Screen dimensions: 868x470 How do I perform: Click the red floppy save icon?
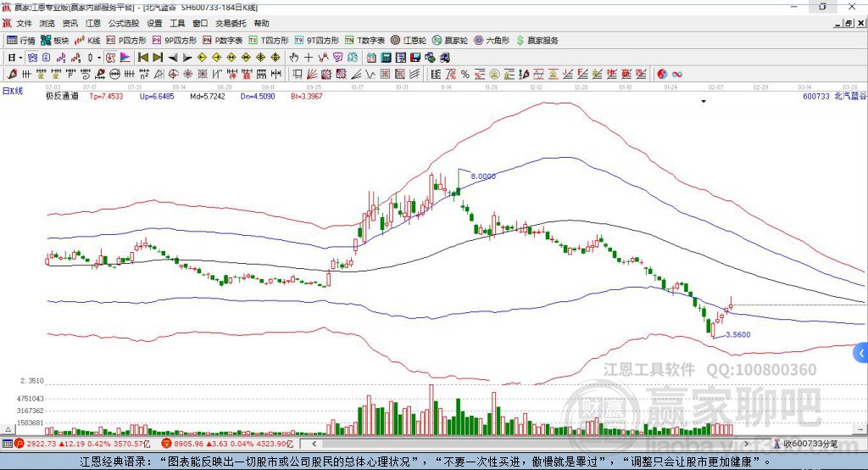coord(415,58)
